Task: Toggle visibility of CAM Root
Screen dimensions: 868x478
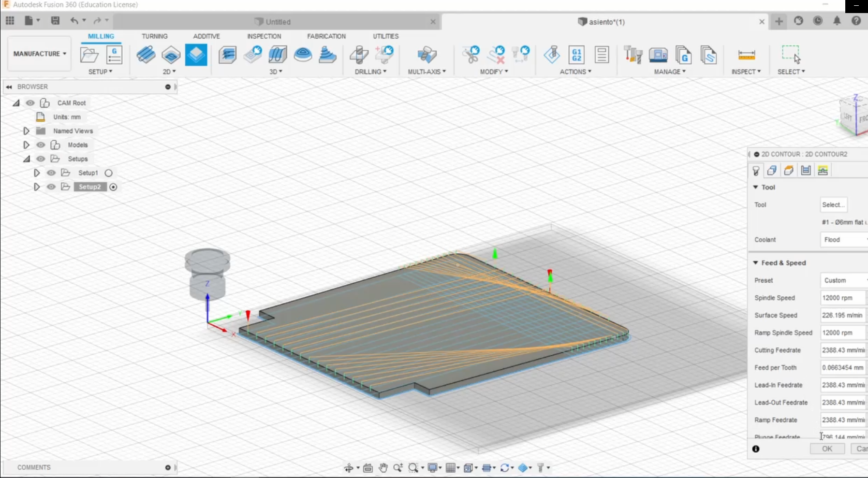Action: [x=30, y=103]
